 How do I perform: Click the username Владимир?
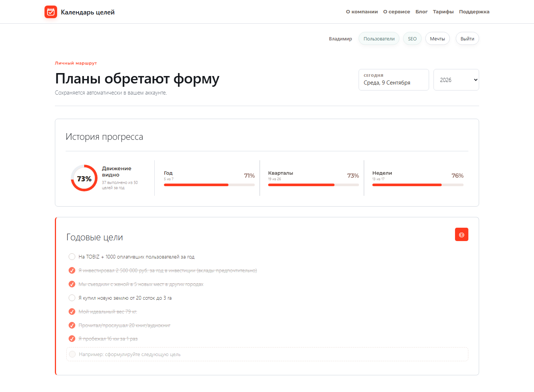pos(340,39)
